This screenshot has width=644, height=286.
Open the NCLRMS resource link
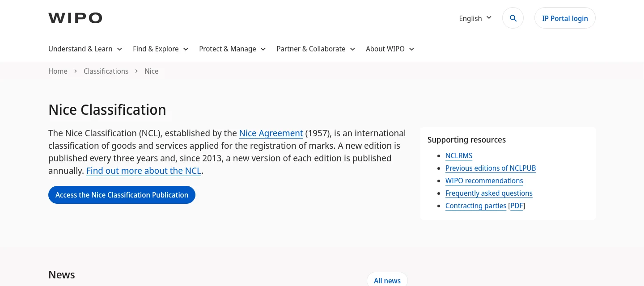click(459, 156)
